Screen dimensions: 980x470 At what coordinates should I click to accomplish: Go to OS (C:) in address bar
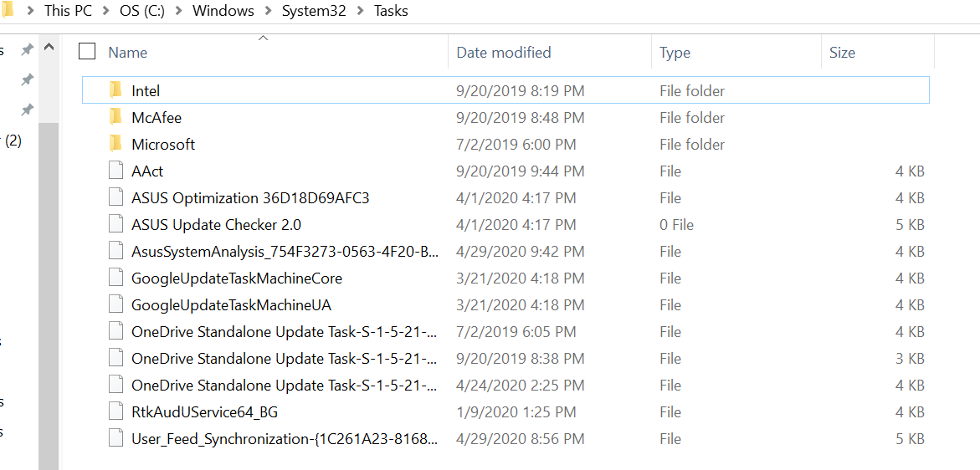(142, 11)
